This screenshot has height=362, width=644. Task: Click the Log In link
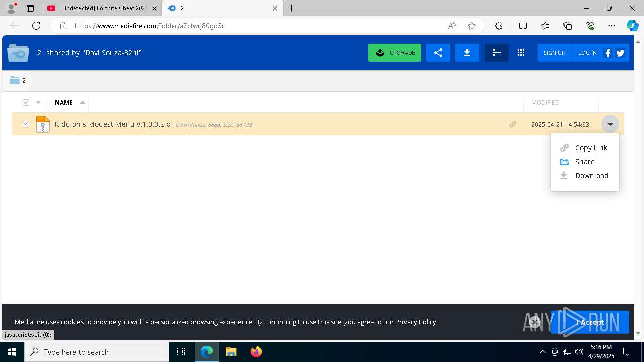[x=587, y=53]
